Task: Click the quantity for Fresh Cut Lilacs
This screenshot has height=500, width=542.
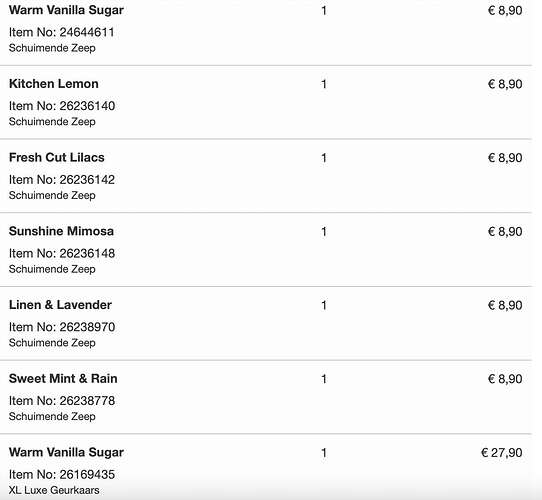Action: pos(324,158)
